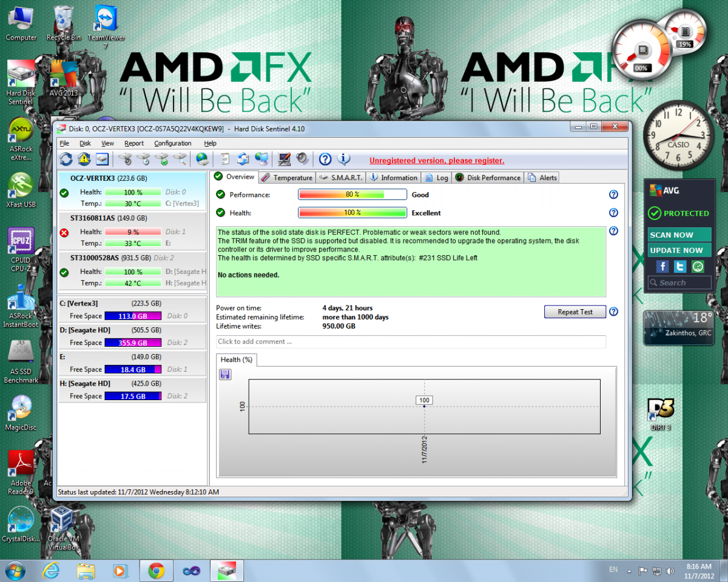Switch to the Alerts tab
This screenshot has height=582, width=728.
[x=542, y=178]
